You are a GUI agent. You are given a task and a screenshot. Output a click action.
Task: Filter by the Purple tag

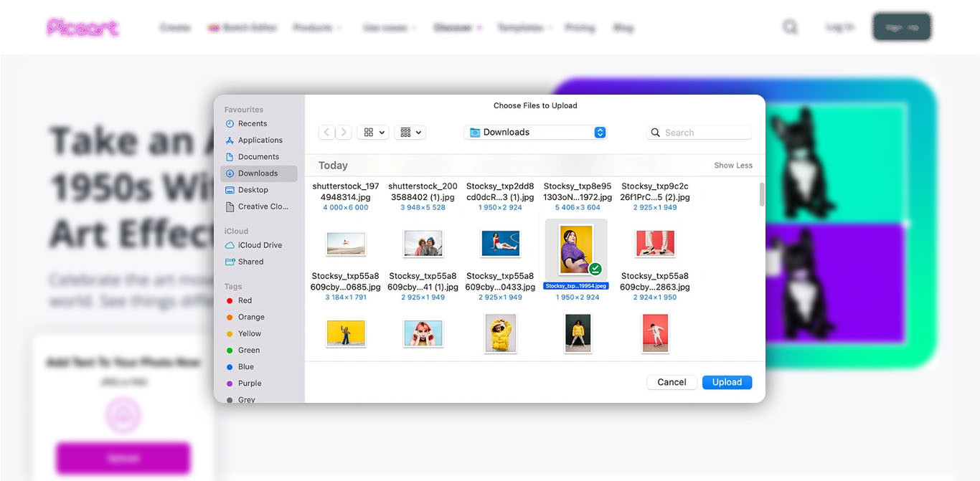(x=249, y=384)
